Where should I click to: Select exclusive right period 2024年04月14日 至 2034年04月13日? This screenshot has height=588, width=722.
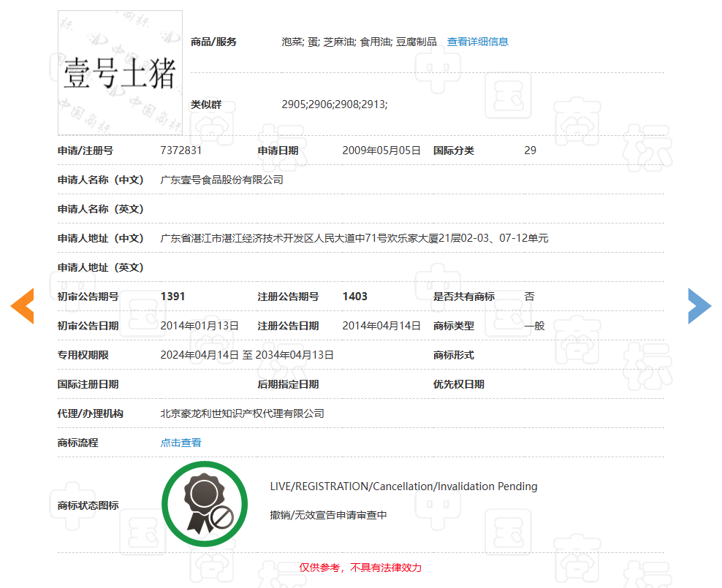(247, 355)
